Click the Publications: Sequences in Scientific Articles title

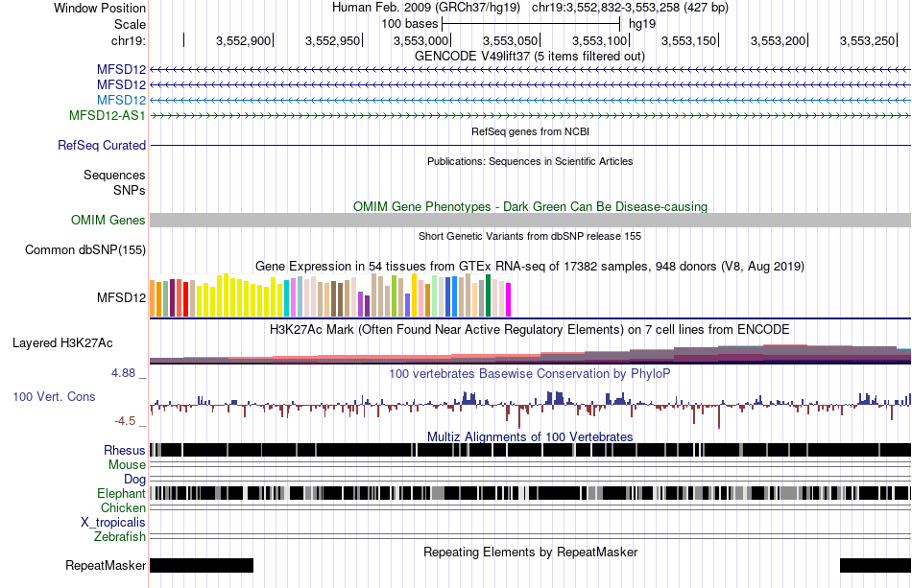530,161
